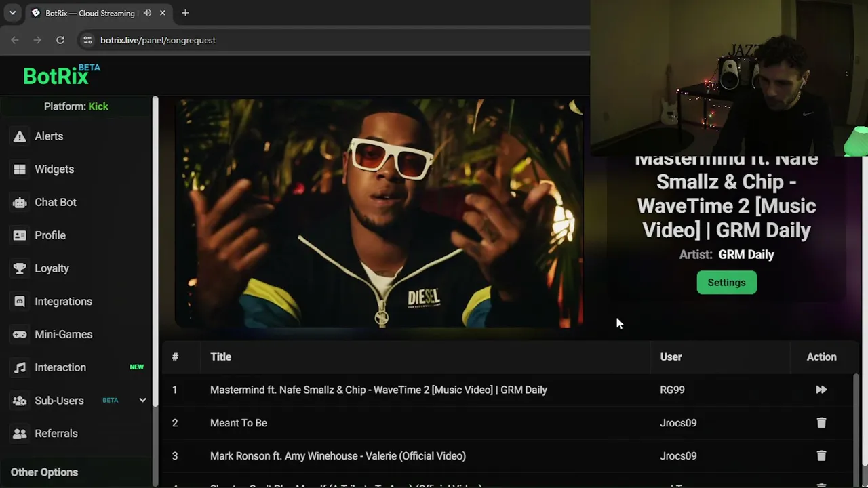The width and height of the screenshot is (868, 488).
Task: Click the Artist GRM Daily text
Action: 726,255
